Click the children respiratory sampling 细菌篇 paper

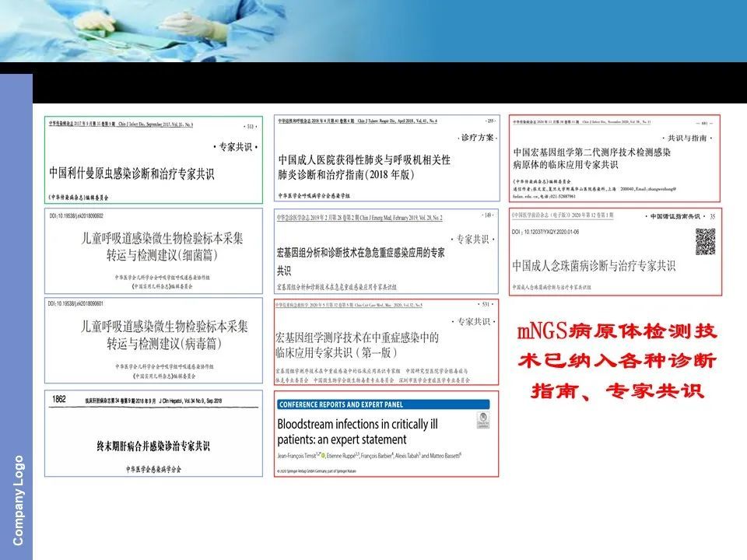(x=153, y=251)
